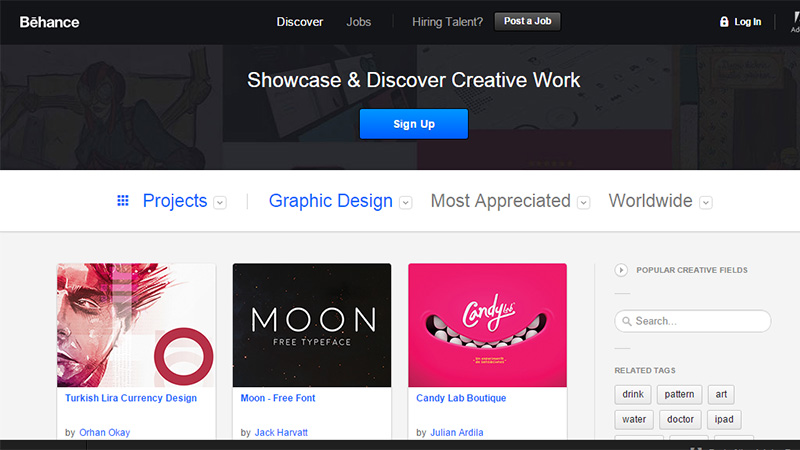The height and width of the screenshot is (450, 800).
Task: Click the Candy Lab Boutique title link
Action: pos(461,398)
